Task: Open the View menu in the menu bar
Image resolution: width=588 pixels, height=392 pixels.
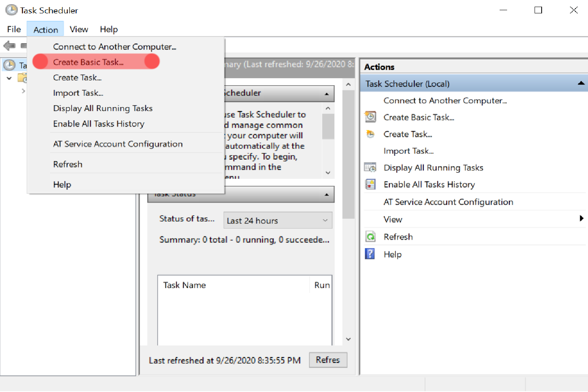Action: [x=79, y=29]
